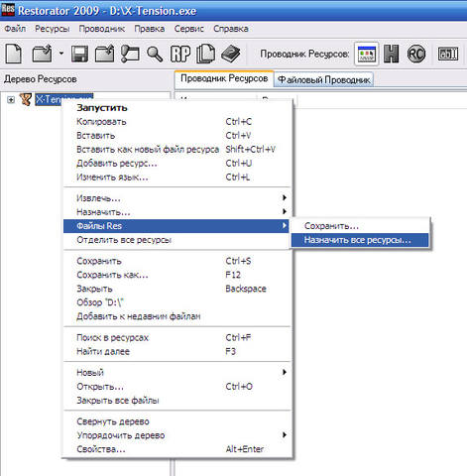This screenshot has width=467, height=476.
Task: Click the Help book toolbar icon
Action: point(231,54)
